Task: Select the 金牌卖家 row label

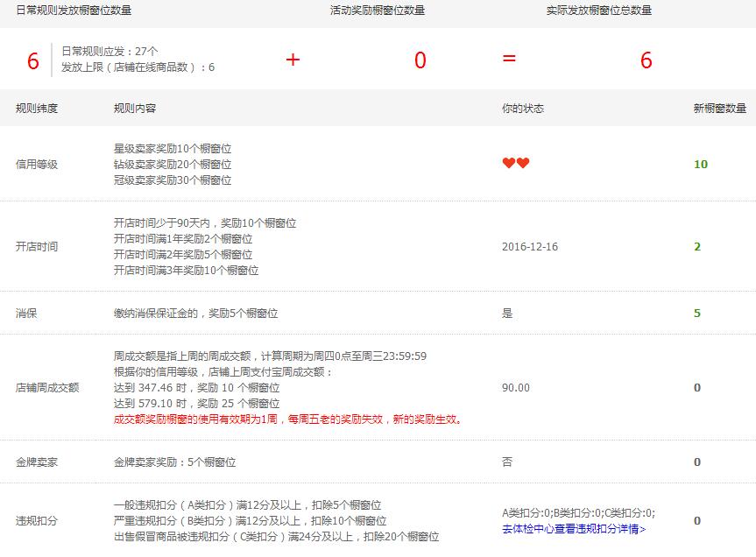Action: (x=37, y=462)
